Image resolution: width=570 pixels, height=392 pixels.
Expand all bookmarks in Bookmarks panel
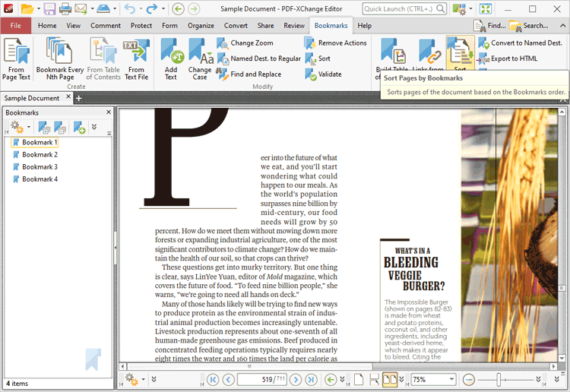tap(44, 128)
